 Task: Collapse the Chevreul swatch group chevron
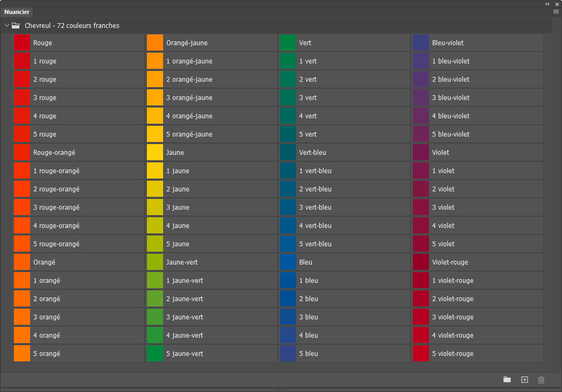(7, 25)
